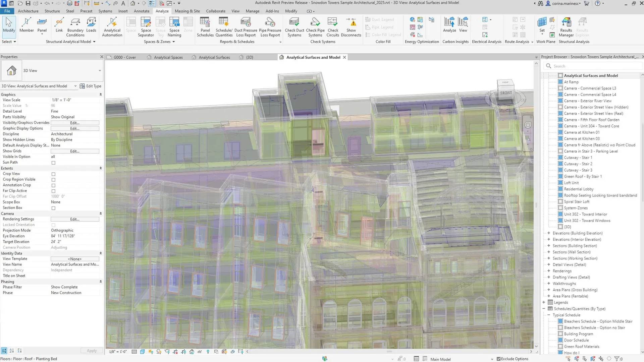Open the Massing & Site ribbon tab
Viewport: 644px width, 362px height.
click(187, 11)
